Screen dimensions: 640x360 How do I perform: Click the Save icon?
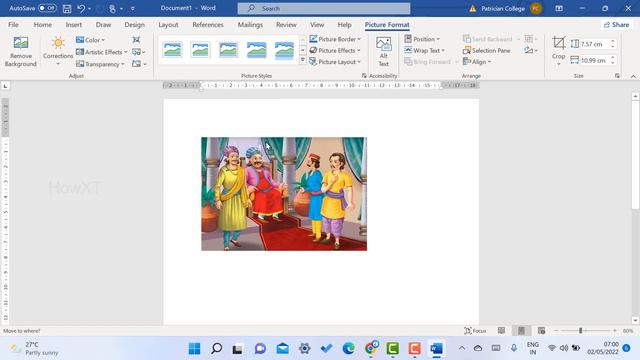(x=67, y=8)
